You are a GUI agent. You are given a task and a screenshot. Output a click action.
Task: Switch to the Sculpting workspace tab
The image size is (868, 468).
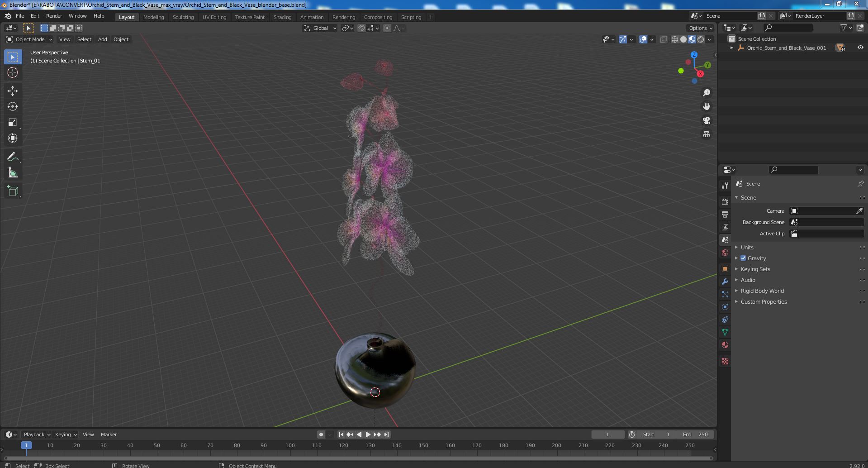[x=183, y=17]
